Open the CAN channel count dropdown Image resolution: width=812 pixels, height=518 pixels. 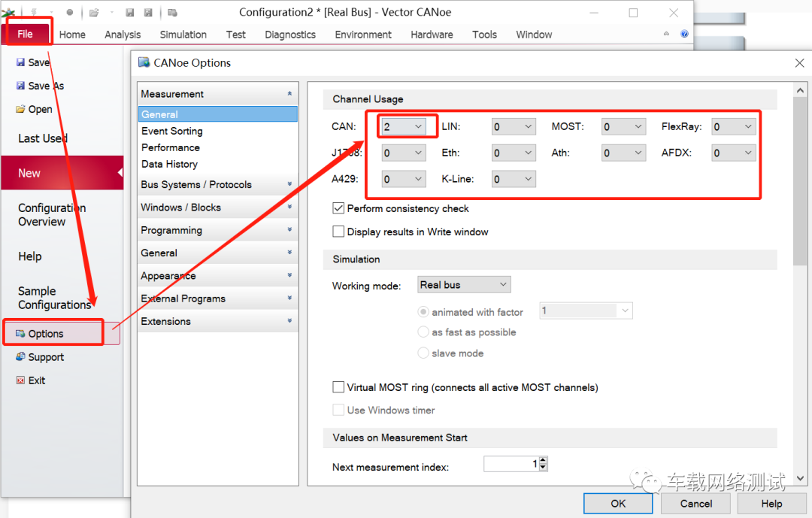pyautogui.click(x=404, y=126)
